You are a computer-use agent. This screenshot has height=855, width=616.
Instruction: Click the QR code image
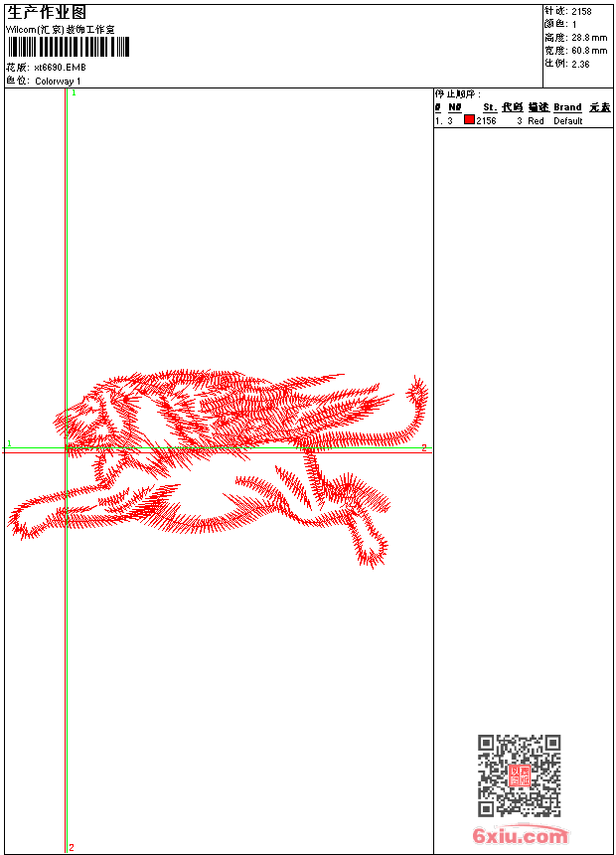tap(520, 775)
